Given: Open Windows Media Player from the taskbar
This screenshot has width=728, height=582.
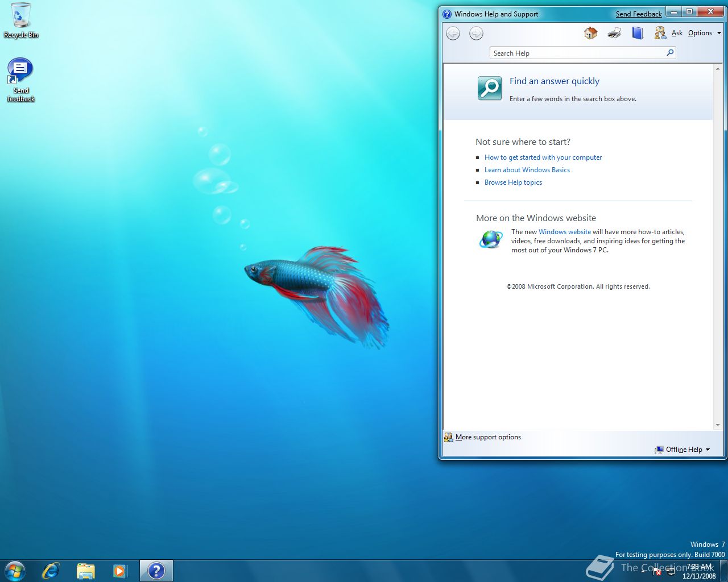Looking at the screenshot, I should coord(120,571).
